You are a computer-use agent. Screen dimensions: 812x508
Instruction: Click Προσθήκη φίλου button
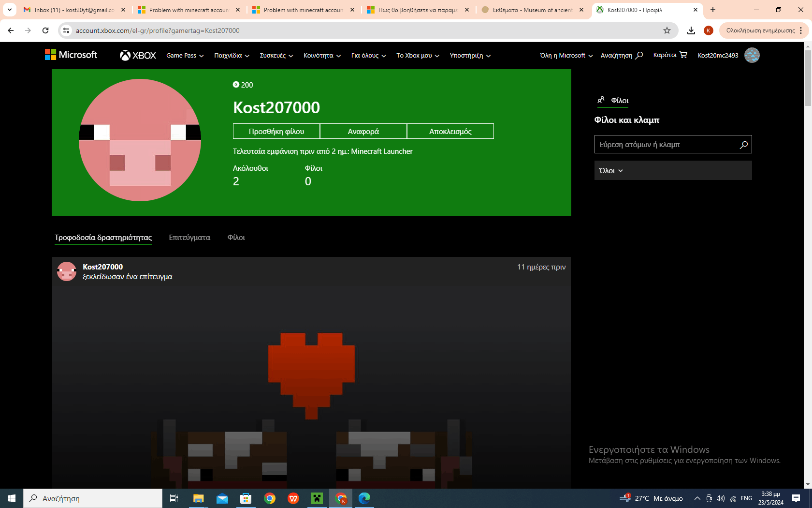pyautogui.click(x=276, y=131)
